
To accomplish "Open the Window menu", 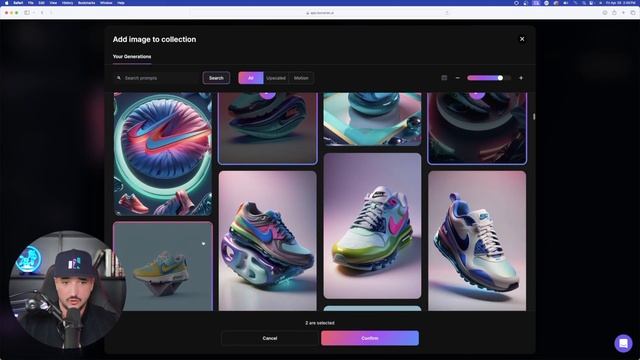I will [x=106, y=3].
